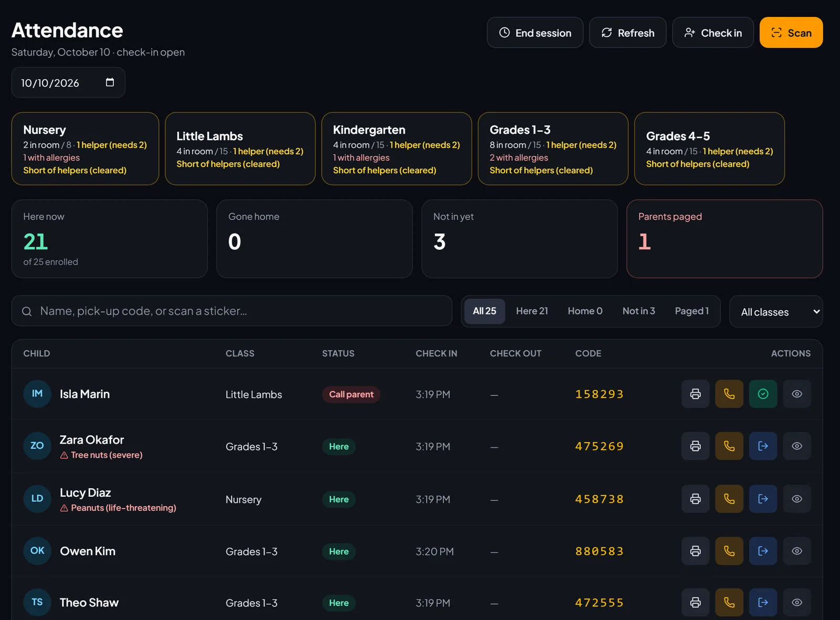Check out Lucy Diaz with exit icon
The width and height of the screenshot is (840, 620).
click(x=763, y=499)
